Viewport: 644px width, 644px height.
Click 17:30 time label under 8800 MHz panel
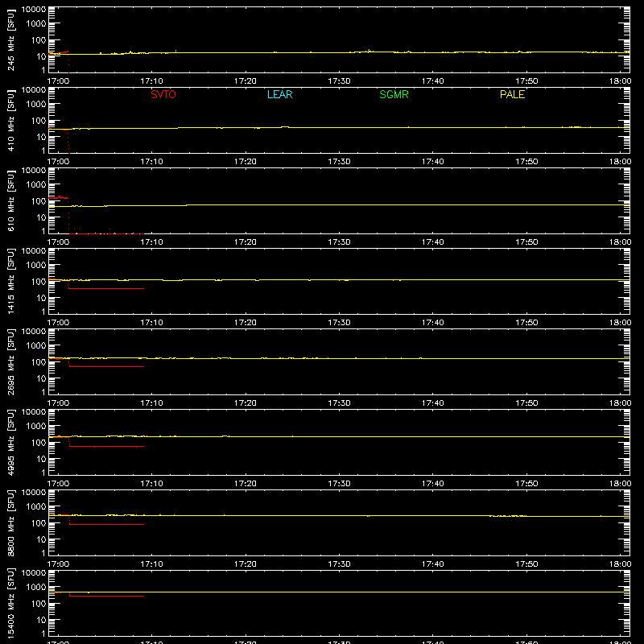(339, 564)
